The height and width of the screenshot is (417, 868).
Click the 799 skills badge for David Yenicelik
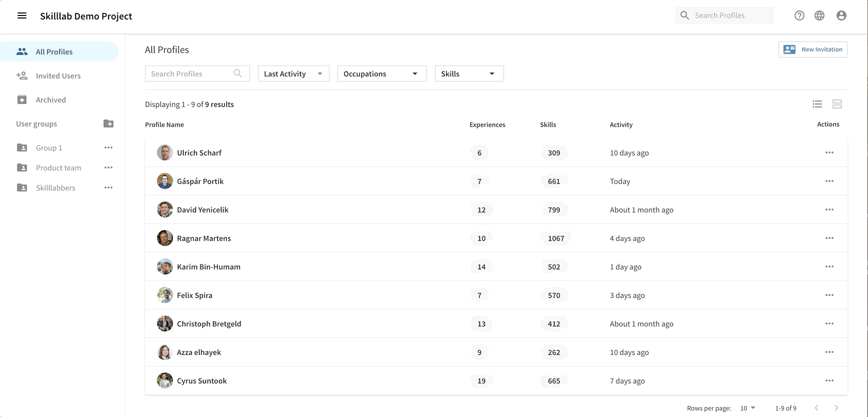554,209
